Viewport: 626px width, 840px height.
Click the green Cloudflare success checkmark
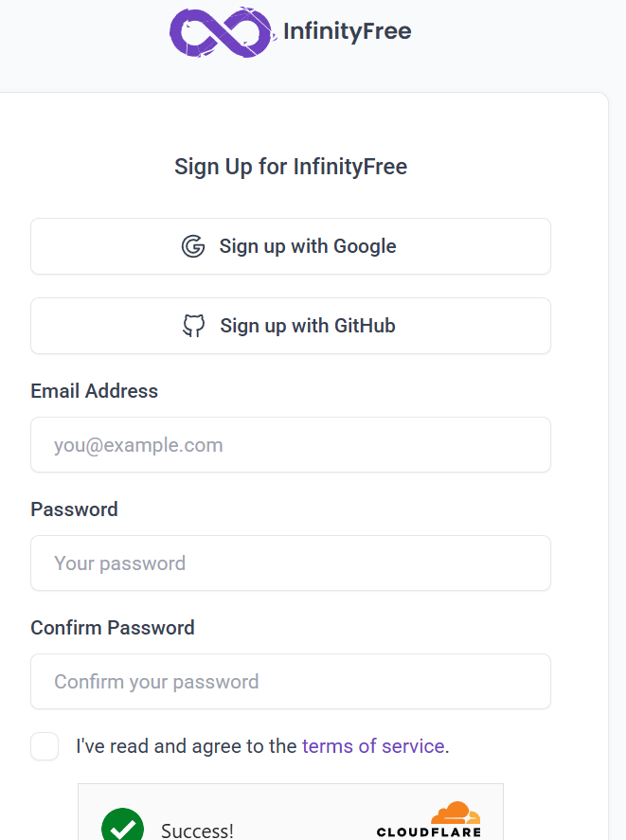pos(122,827)
